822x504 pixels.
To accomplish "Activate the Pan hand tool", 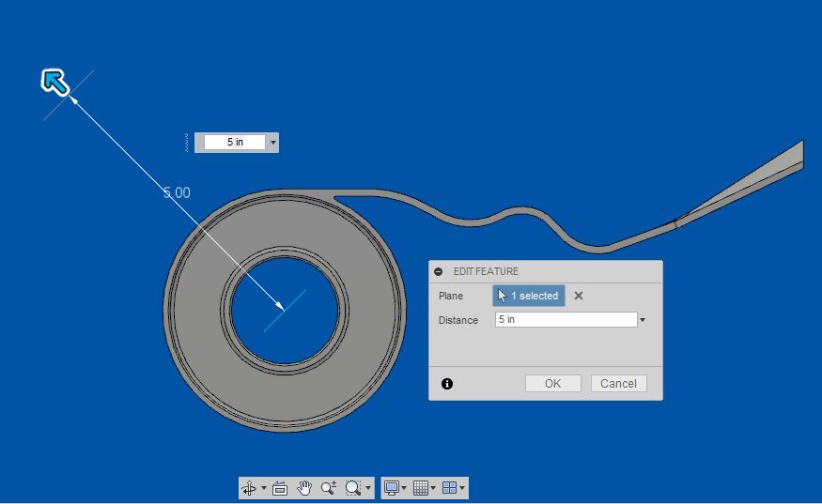I will [x=304, y=488].
